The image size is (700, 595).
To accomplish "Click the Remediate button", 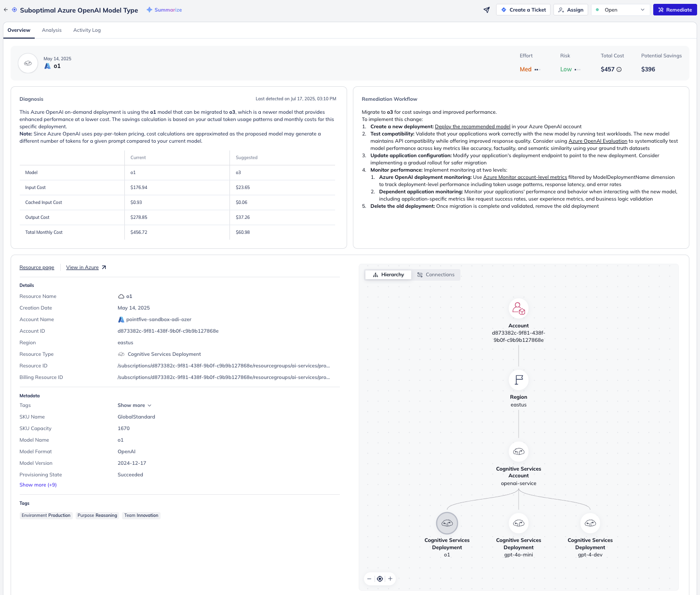I will (675, 10).
